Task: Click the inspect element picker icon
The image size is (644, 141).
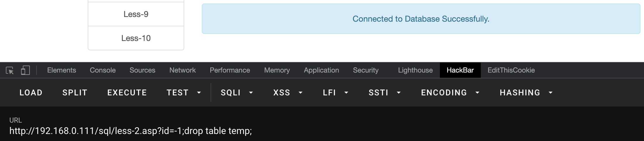Action: (10, 70)
